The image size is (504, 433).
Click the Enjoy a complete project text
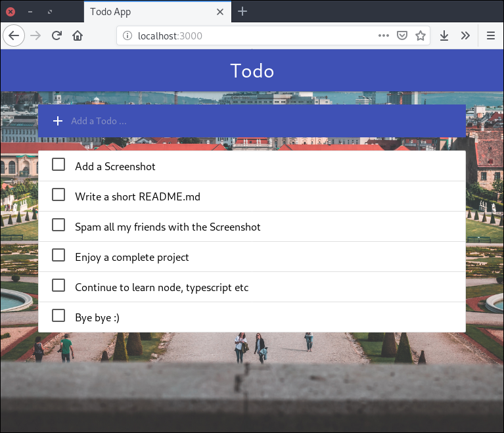pyautogui.click(x=132, y=257)
